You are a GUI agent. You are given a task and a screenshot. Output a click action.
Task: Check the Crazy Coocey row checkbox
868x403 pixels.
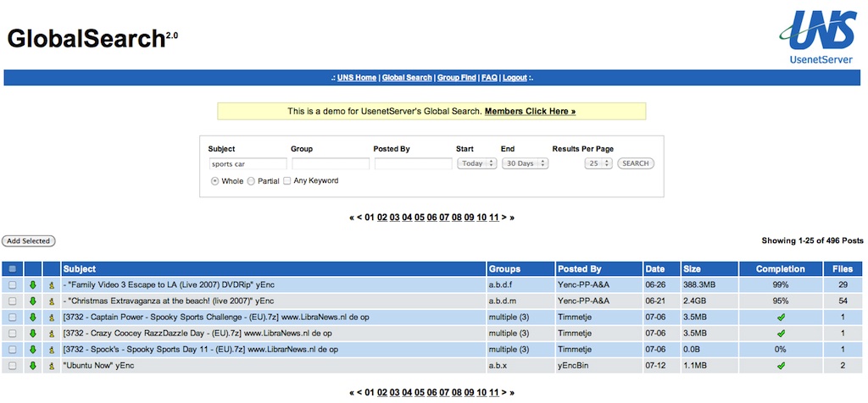coord(12,334)
